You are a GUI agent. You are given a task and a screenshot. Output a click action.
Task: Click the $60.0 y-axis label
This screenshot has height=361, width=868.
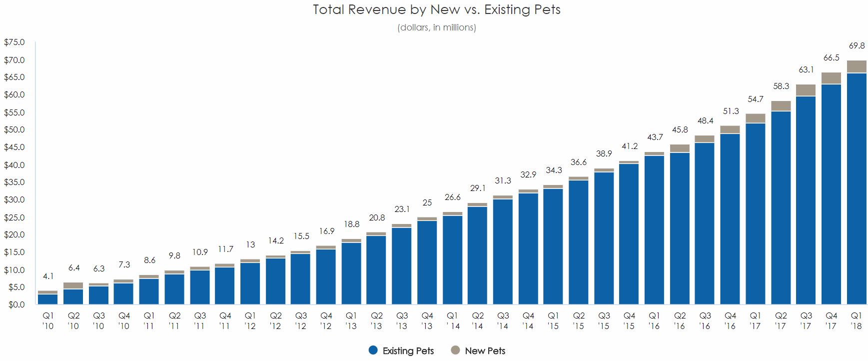[14, 94]
